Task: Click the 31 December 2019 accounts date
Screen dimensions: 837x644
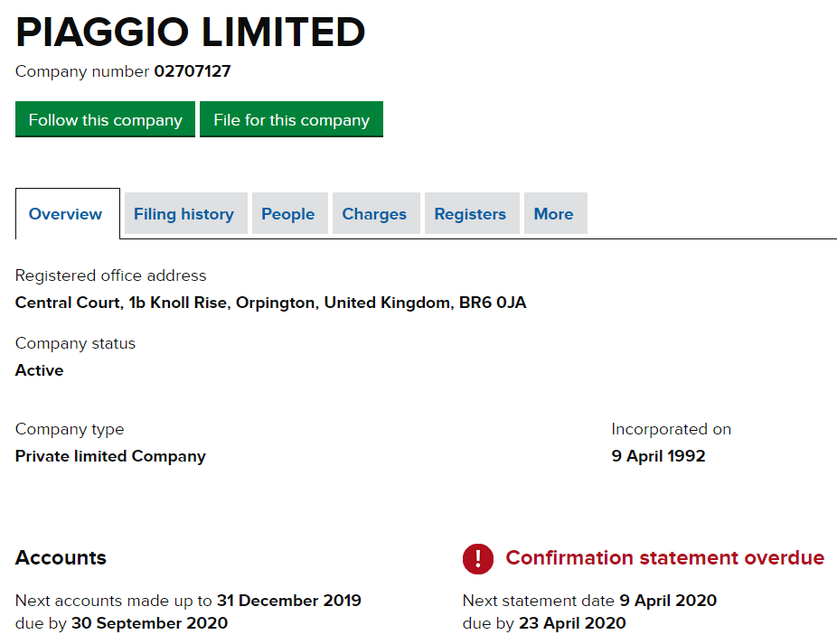Action: [288, 601]
